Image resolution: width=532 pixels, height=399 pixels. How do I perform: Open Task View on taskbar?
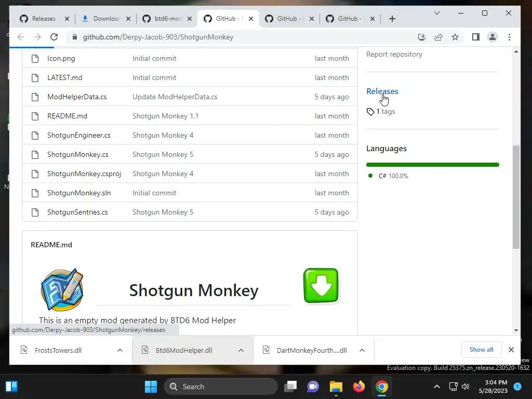(290, 387)
